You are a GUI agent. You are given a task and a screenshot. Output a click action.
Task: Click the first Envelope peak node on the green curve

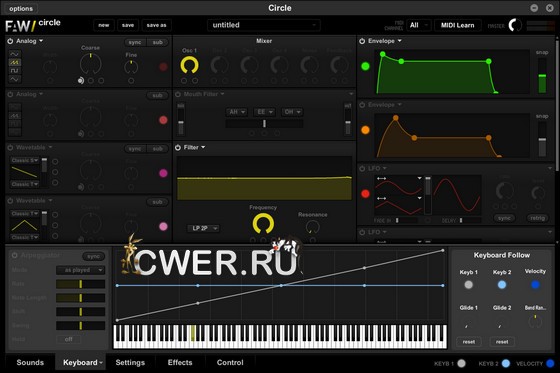[382, 54]
